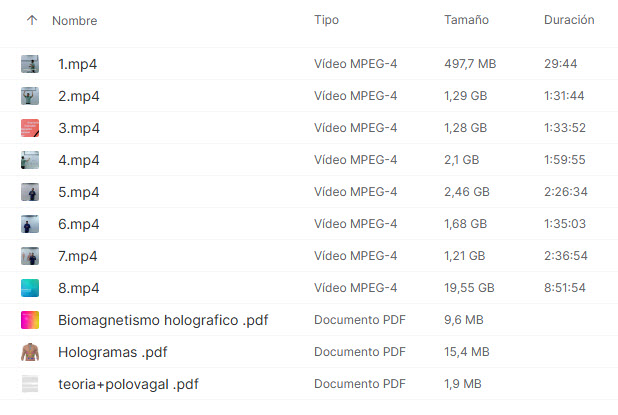
Task: Click the 8.mp4 teal thumbnail icon
Action: pyautogui.click(x=30, y=288)
